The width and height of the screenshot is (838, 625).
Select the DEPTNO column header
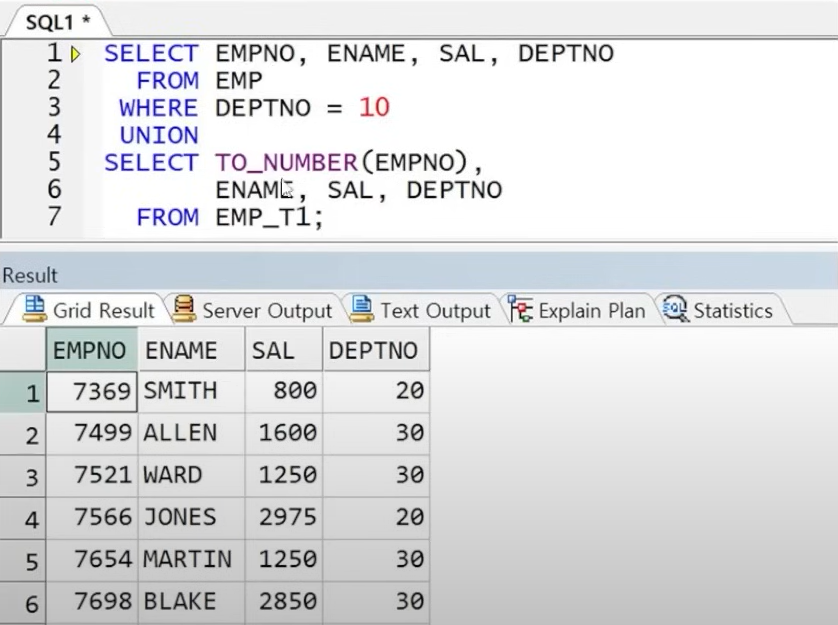pos(376,350)
